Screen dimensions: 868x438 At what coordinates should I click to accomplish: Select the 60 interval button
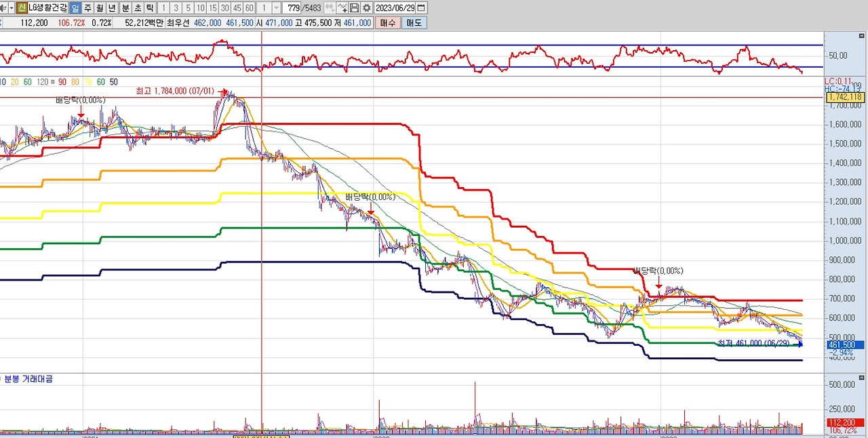pos(250,7)
